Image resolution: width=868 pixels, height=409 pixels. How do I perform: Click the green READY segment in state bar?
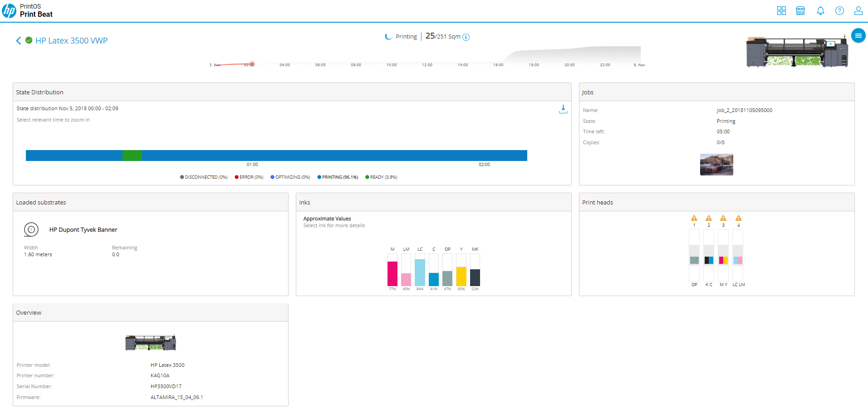point(132,156)
